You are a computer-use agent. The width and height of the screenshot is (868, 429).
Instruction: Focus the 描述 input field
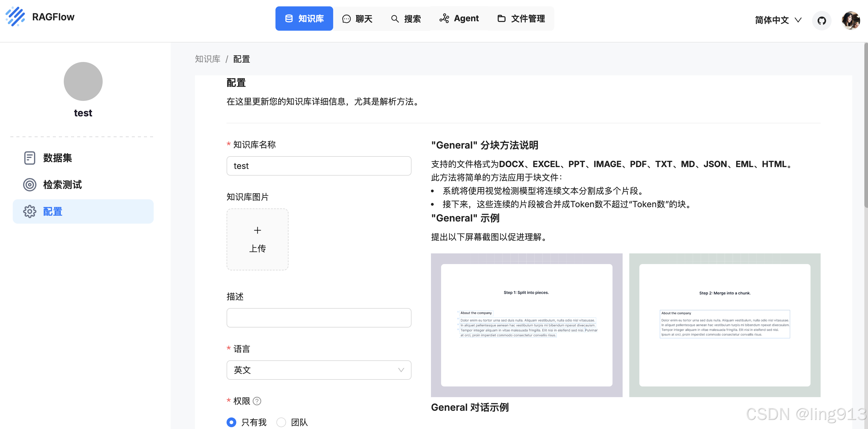[x=319, y=318]
